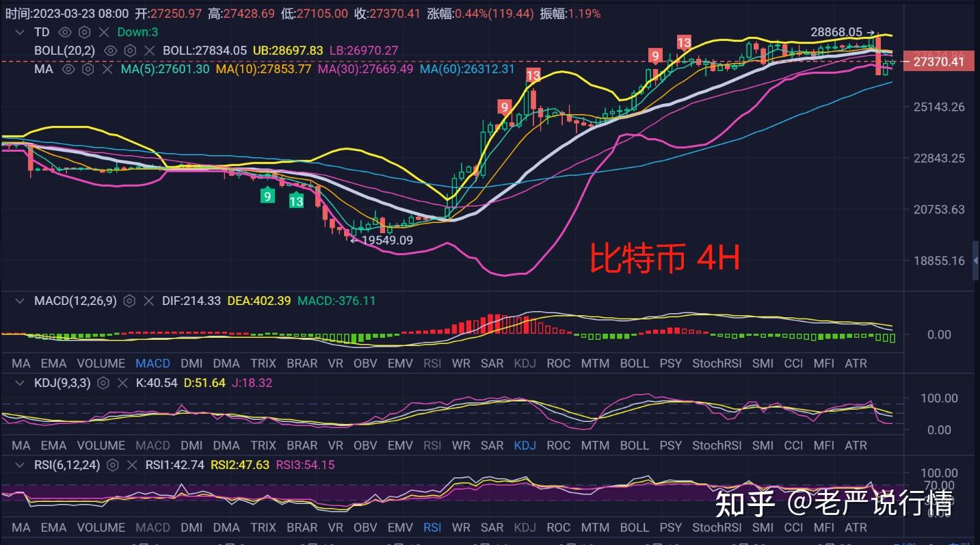The width and height of the screenshot is (980, 545).
Task: Select MA tab in the row with RSI highlighted
Action: pyautogui.click(x=21, y=527)
